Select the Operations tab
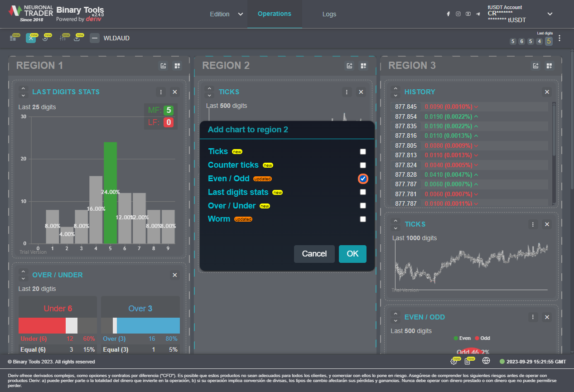Screen dimensions: 574x392 click(x=274, y=14)
